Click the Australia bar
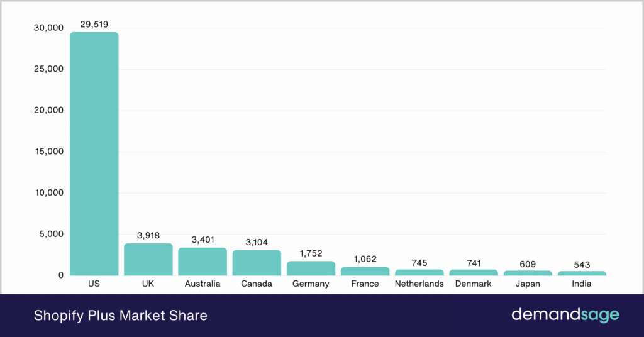This screenshot has height=337, width=644. [x=203, y=262]
